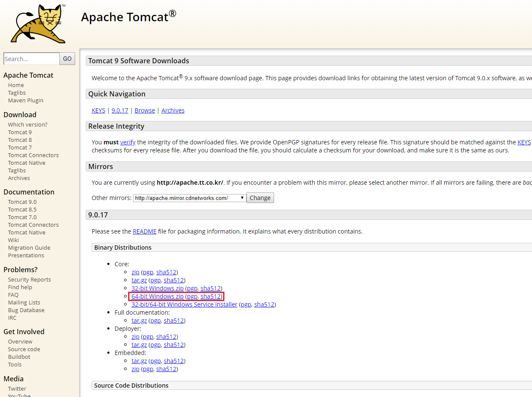Download the Core tar.gz distribution
The height and width of the screenshot is (397, 532).
coord(139,280)
